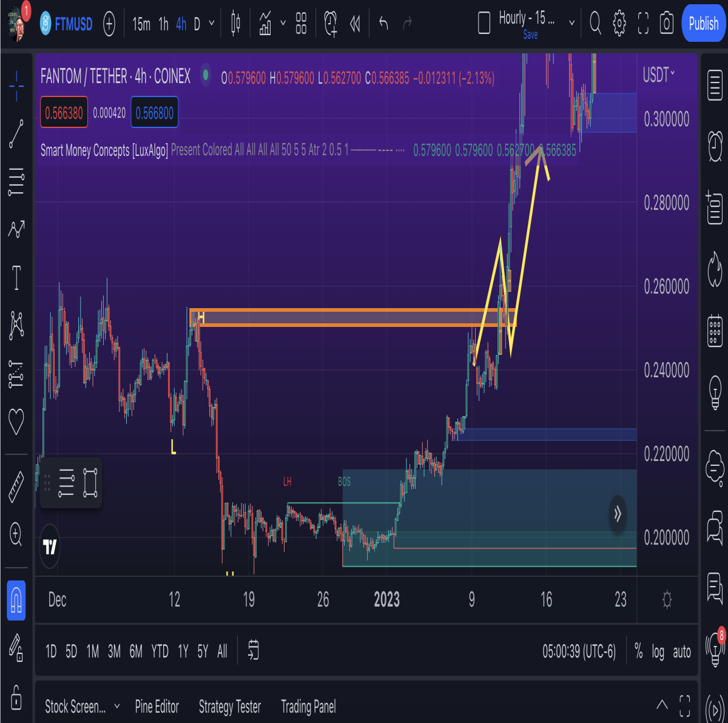Screen dimensions: 728x723
Task: Set date range to 3M
Action: pos(114,652)
